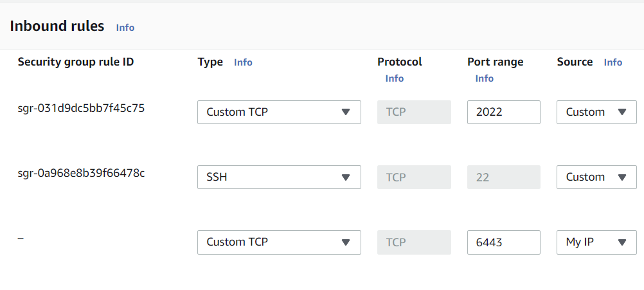
Task: Click the port range field showing 6443
Action: point(503,242)
